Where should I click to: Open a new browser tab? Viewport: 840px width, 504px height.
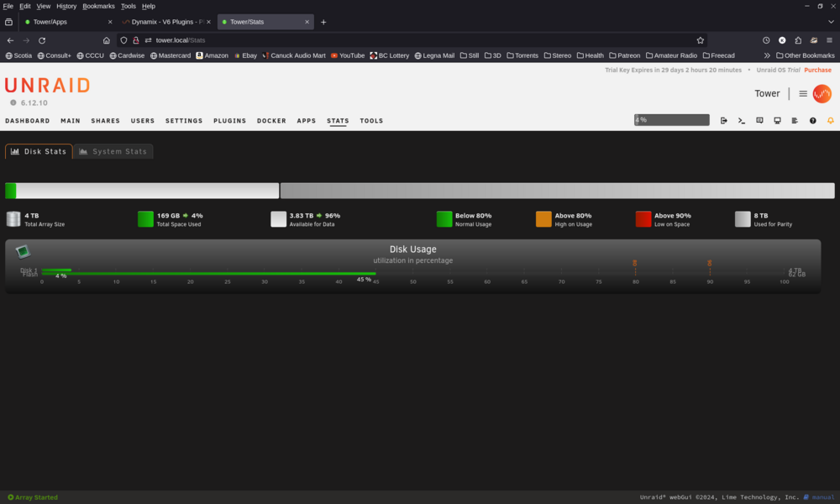point(323,22)
